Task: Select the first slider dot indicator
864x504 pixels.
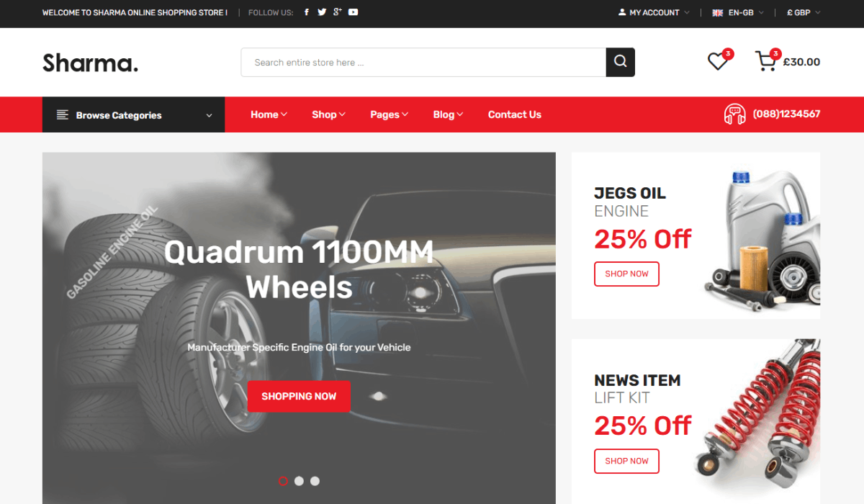Action: 283,481
